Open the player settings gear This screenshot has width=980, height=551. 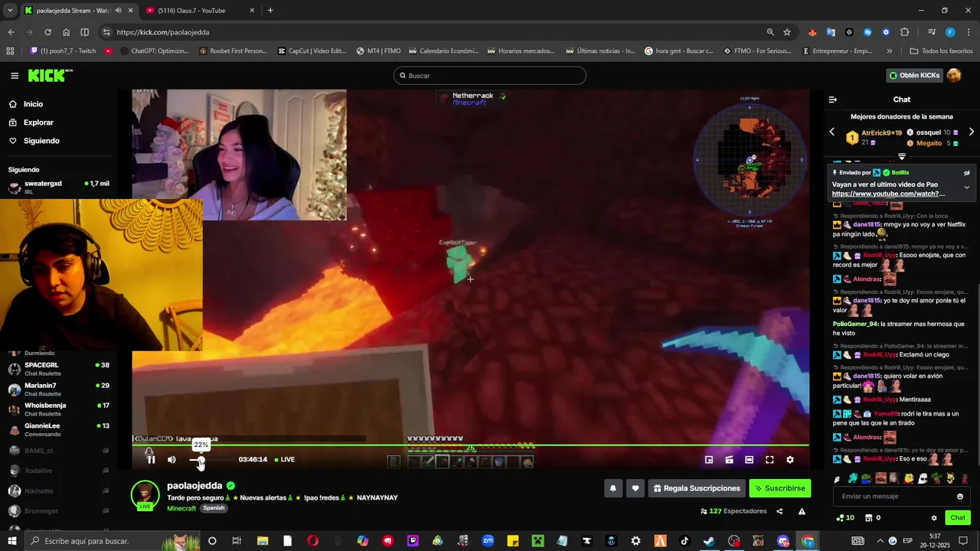(790, 460)
